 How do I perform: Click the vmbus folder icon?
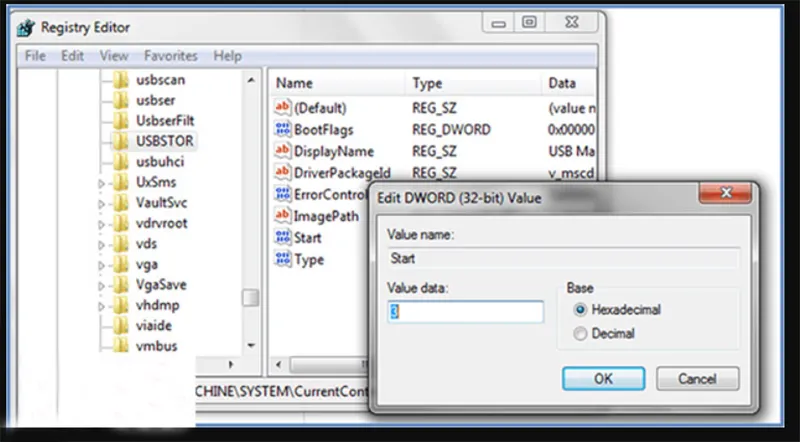point(121,345)
